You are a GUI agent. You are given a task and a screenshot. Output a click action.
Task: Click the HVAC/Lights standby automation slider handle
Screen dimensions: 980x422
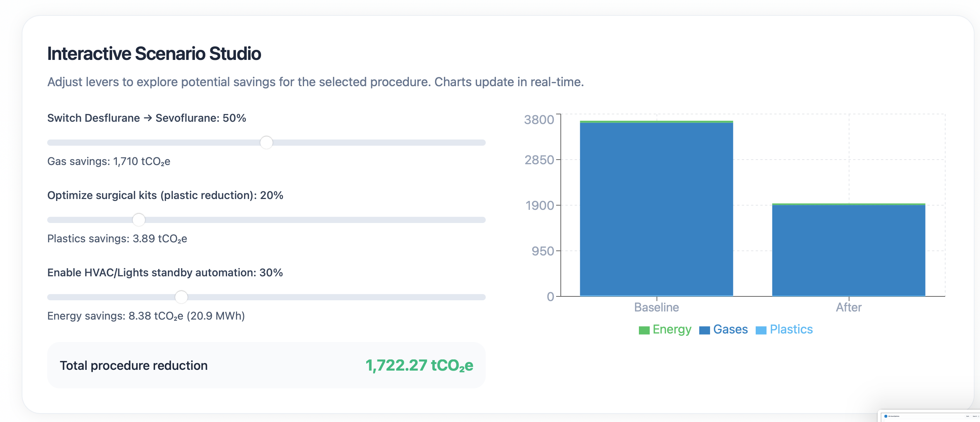181,297
